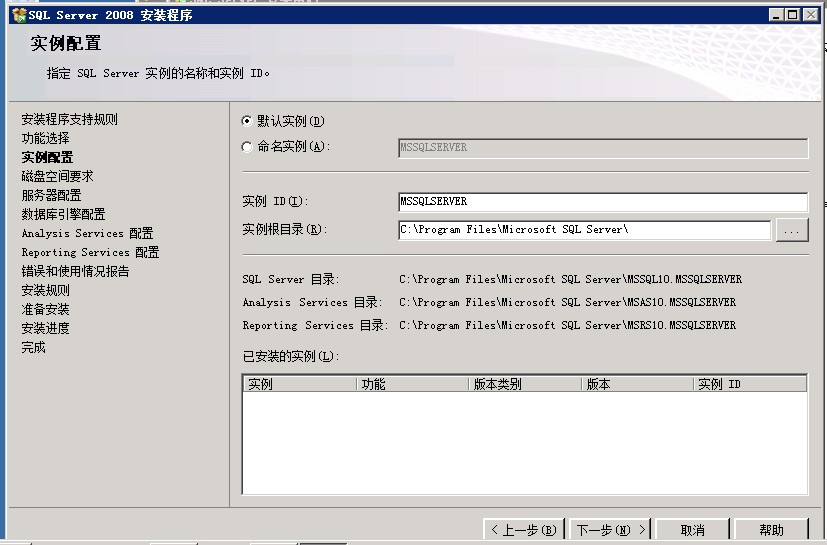The height and width of the screenshot is (545, 827).
Task: Click the 版本类别 column header
Action: tap(524, 384)
